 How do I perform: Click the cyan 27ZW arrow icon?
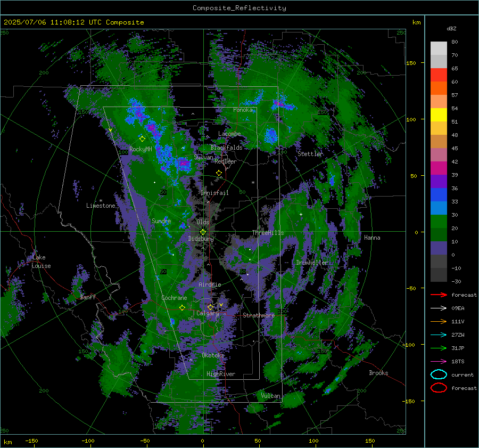(x=439, y=335)
